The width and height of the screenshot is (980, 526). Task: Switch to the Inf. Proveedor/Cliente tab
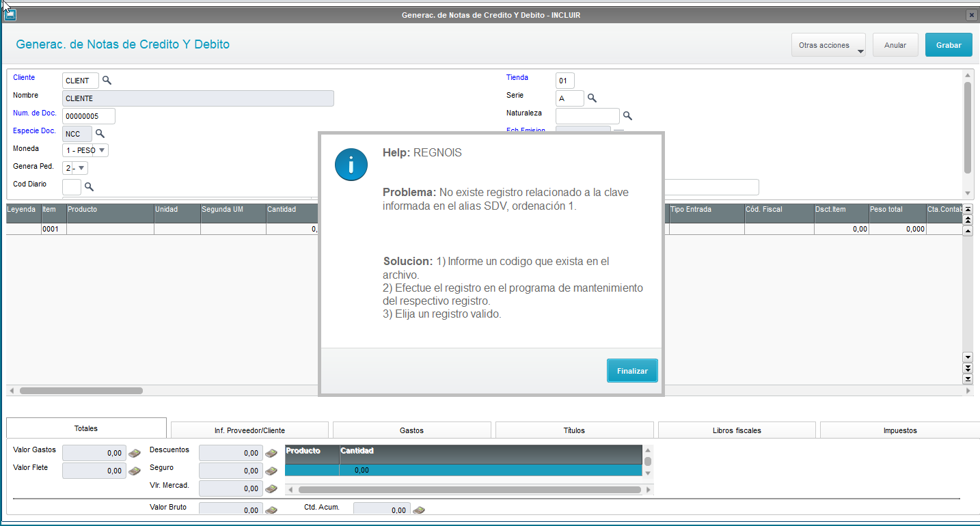(249, 430)
